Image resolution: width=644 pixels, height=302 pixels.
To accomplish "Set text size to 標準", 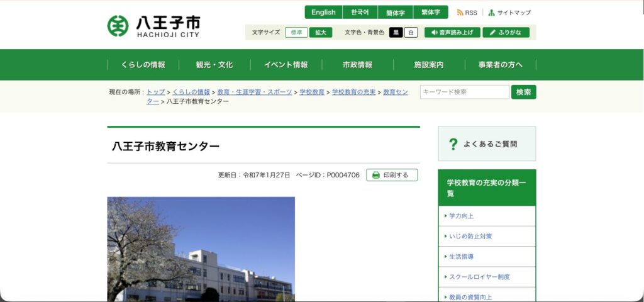I will coord(296,32).
